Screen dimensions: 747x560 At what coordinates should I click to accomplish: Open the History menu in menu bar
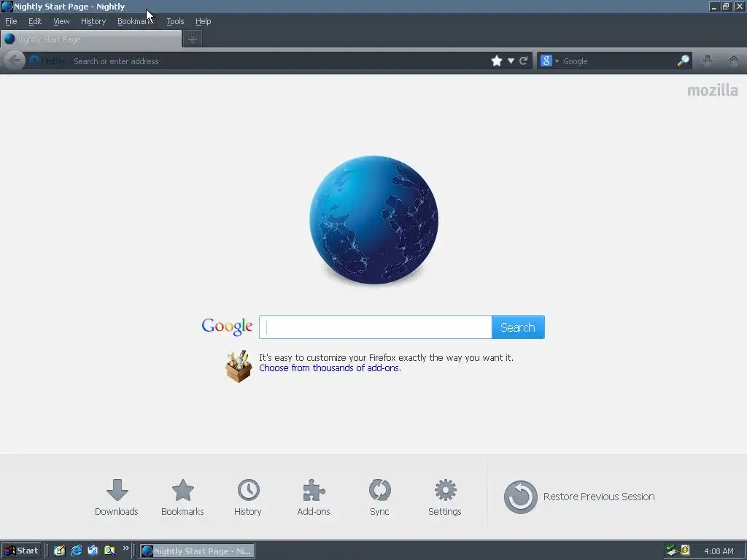point(93,21)
